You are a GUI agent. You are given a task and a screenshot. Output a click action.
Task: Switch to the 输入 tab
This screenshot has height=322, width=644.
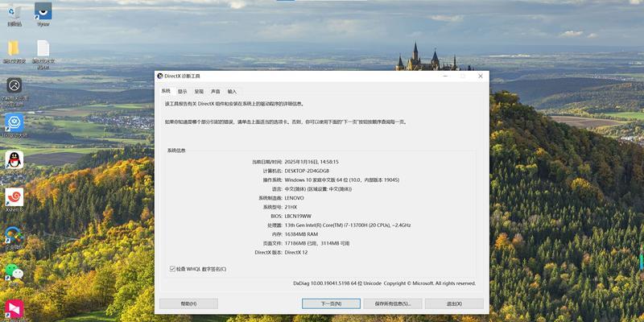pos(232,92)
